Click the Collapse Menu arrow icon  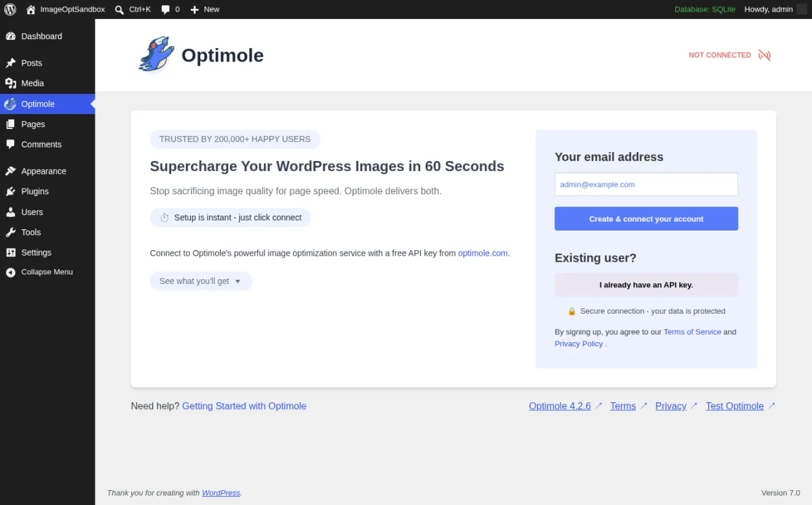click(10, 272)
